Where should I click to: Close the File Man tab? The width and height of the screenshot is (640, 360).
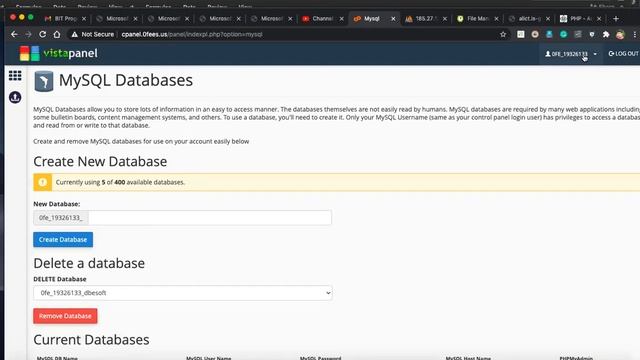click(x=496, y=19)
